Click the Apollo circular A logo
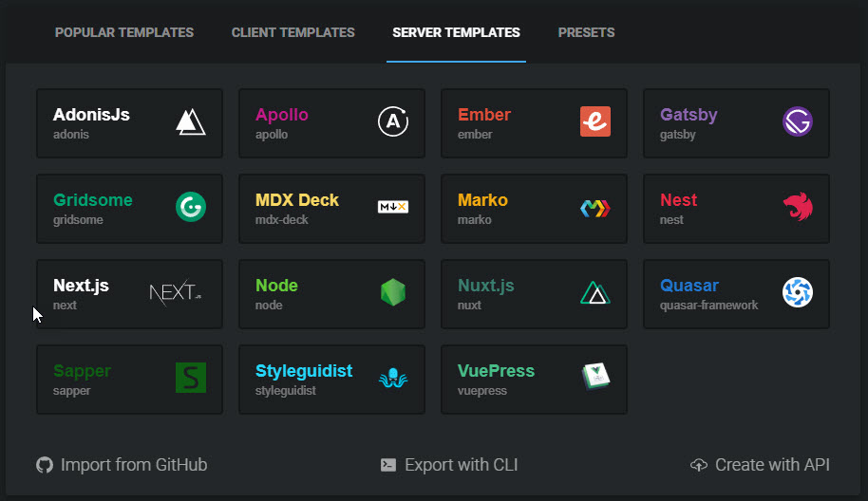This screenshot has width=868, height=501. (393, 121)
